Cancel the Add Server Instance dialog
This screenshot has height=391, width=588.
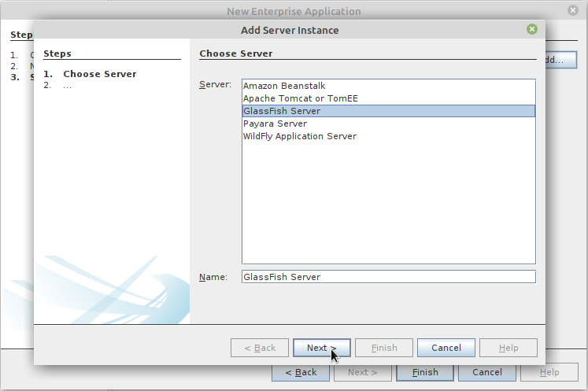tap(446, 348)
